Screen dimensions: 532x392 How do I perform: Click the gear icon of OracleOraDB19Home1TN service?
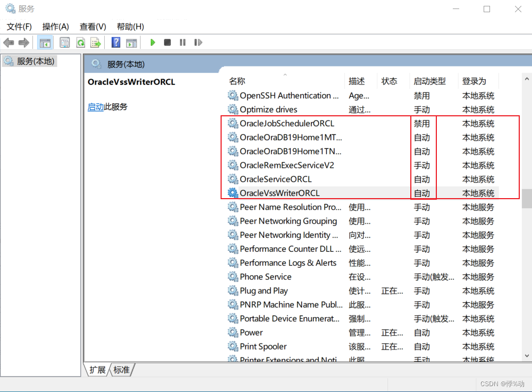tap(233, 151)
